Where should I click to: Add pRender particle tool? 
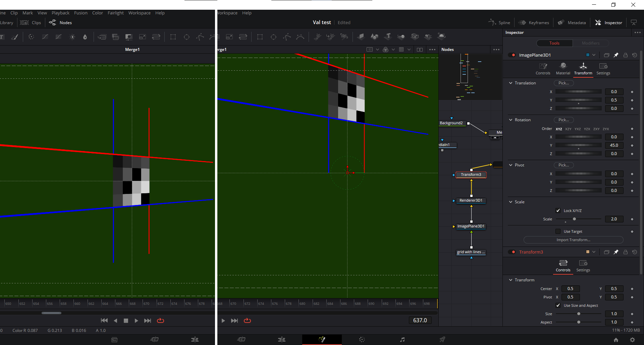(344, 37)
